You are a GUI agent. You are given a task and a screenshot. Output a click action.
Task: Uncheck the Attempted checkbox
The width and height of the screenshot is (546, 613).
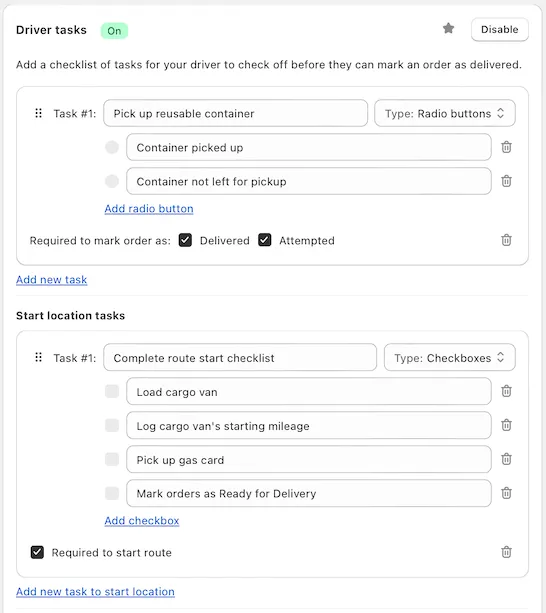(265, 240)
